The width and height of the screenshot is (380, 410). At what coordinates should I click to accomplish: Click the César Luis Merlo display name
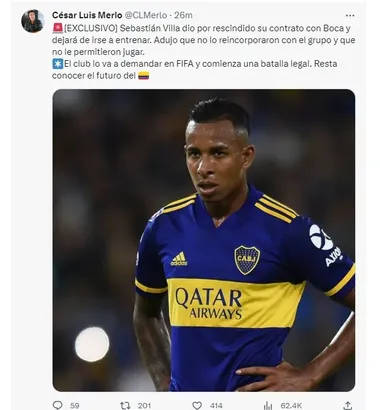87,15
